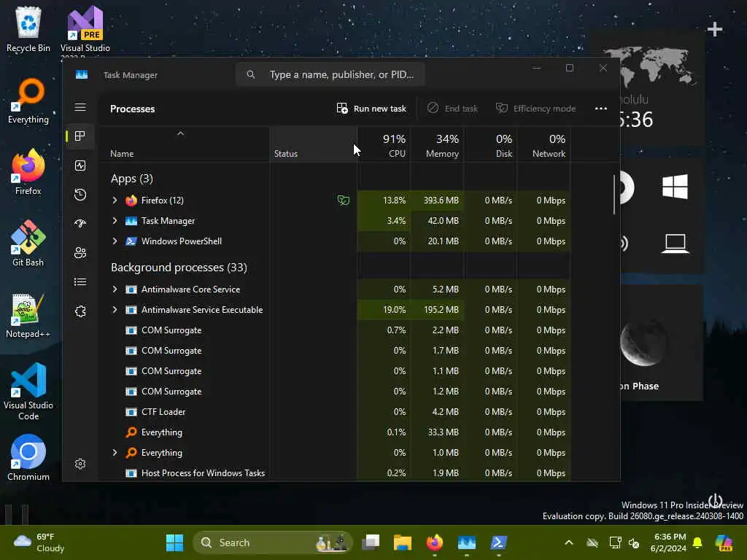747x560 pixels.
Task: Sort processes by the Status column
Action: coord(314,145)
